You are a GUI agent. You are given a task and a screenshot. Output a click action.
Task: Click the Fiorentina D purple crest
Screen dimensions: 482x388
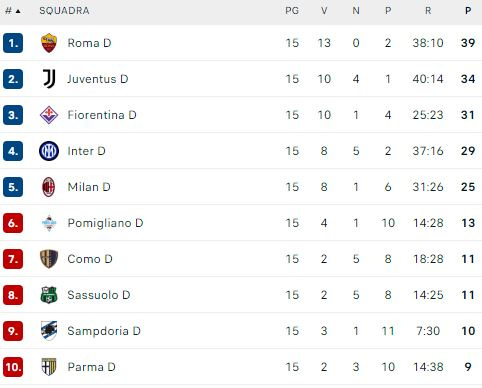click(49, 115)
